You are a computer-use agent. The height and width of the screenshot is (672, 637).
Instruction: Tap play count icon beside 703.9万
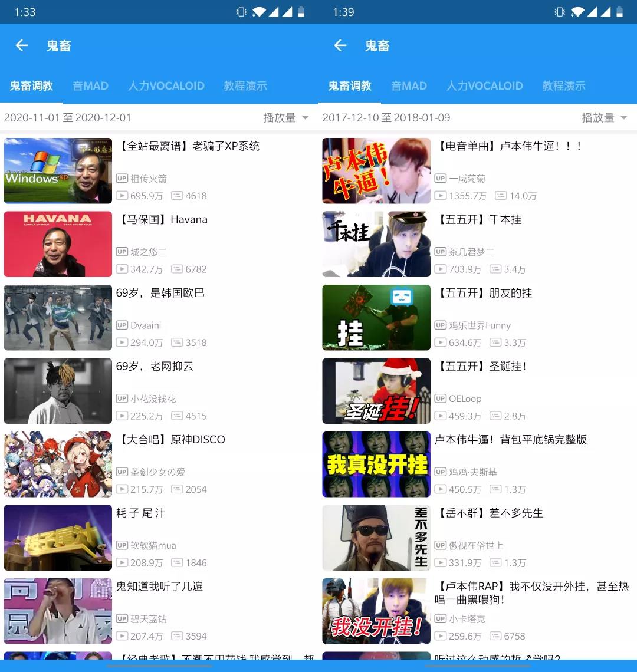pyautogui.click(x=440, y=269)
